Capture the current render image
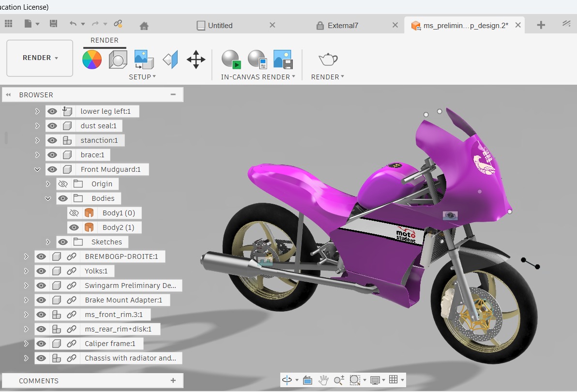The width and height of the screenshot is (577, 392). click(283, 59)
